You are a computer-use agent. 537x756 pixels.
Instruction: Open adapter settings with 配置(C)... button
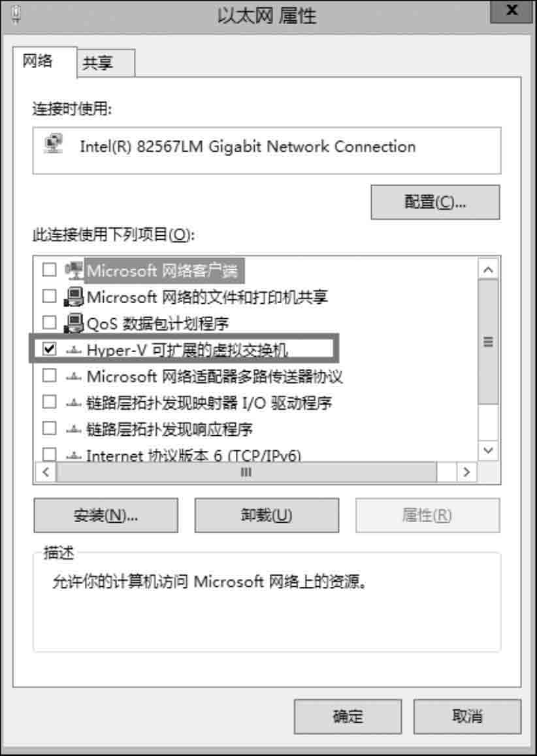click(x=435, y=202)
